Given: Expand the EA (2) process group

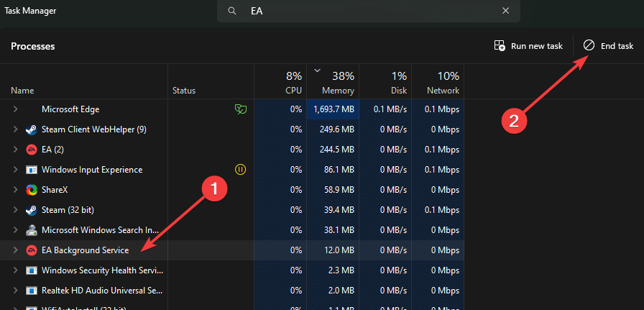Looking at the screenshot, I should tap(15, 150).
